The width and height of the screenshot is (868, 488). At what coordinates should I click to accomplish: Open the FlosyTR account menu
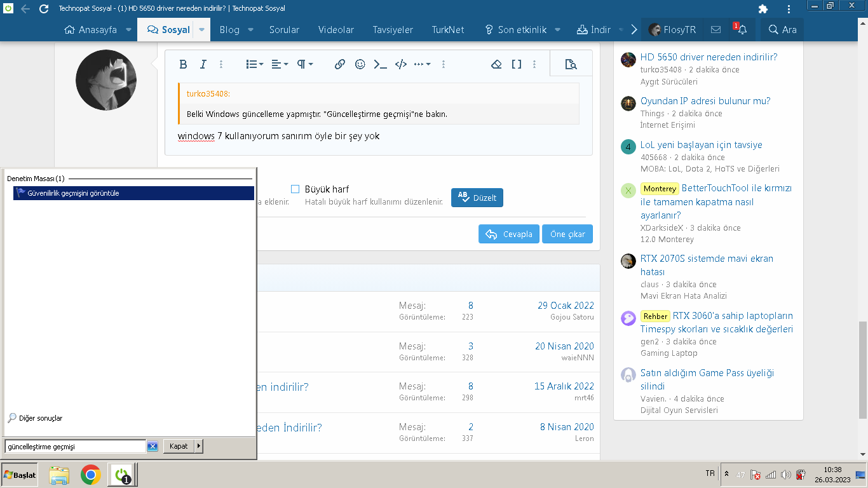click(672, 30)
